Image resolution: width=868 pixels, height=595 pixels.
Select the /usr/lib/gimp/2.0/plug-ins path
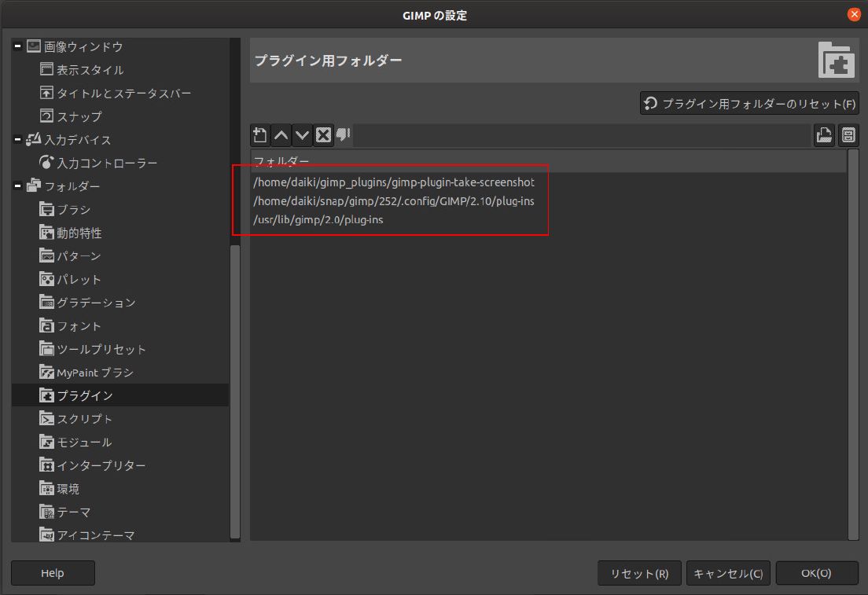318,220
